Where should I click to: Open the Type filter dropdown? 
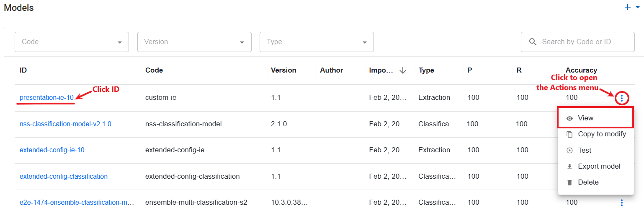(x=317, y=42)
